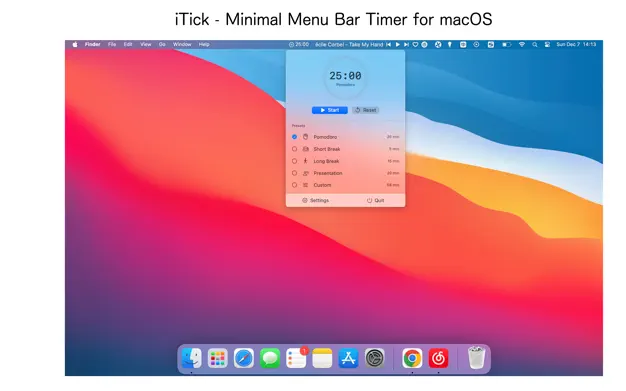Open Messages from the Dock
626x391 pixels.
click(x=270, y=358)
